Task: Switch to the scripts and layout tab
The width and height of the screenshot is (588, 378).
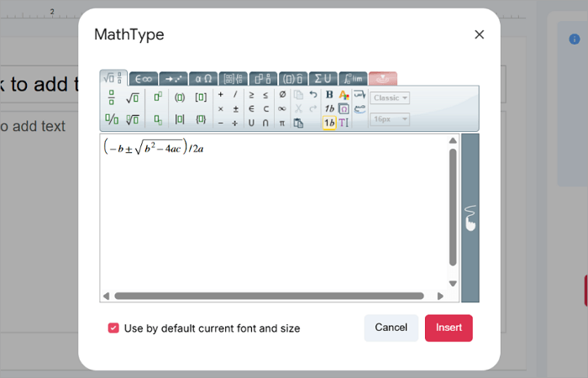Action: tap(263, 79)
